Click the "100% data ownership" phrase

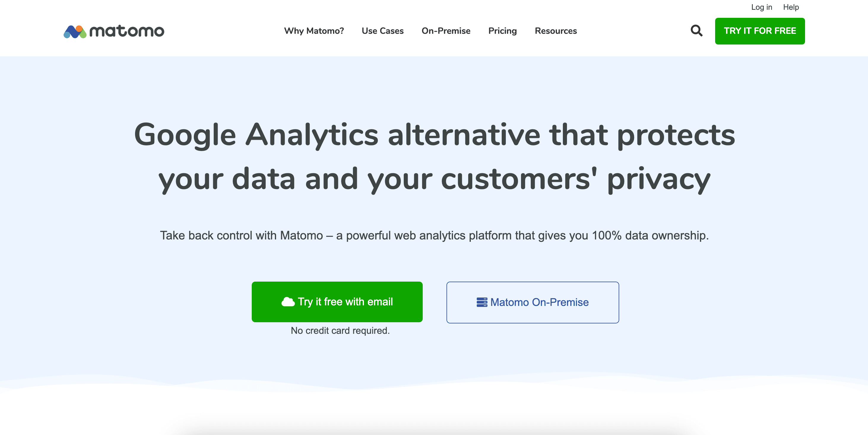[x=650, y=235]
